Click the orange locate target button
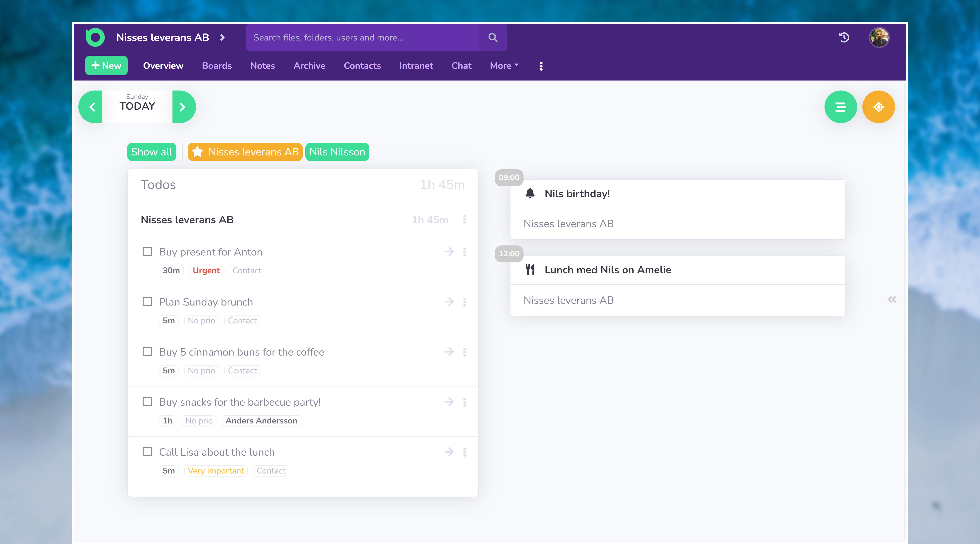This screenshot has width=980, height=544. [x=879, y=107]
